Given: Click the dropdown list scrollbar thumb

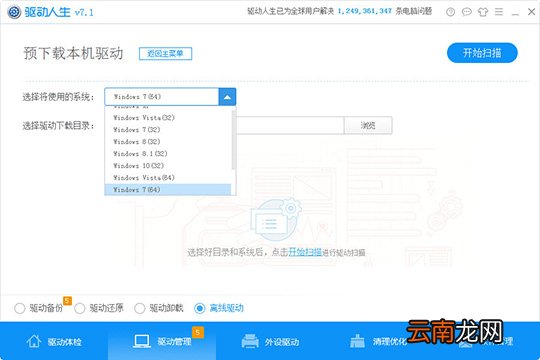Looking at the screenshot, I should (234, 140).
